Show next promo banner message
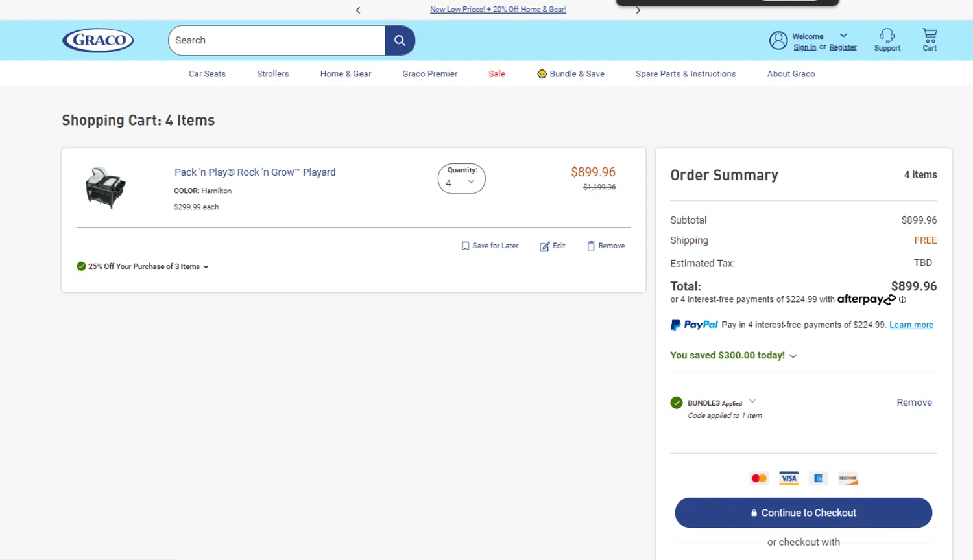Image resolution: width=973 pixels, height=560 pixels. click(638, 10)
